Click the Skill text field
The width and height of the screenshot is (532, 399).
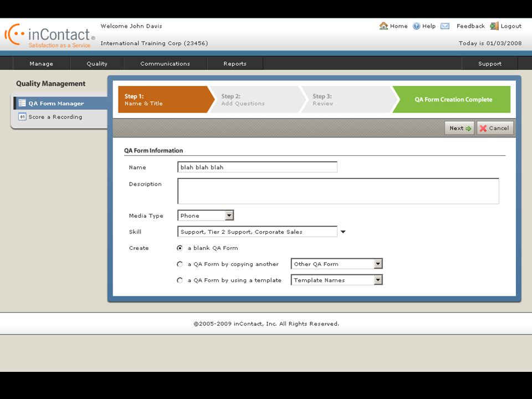257,232
